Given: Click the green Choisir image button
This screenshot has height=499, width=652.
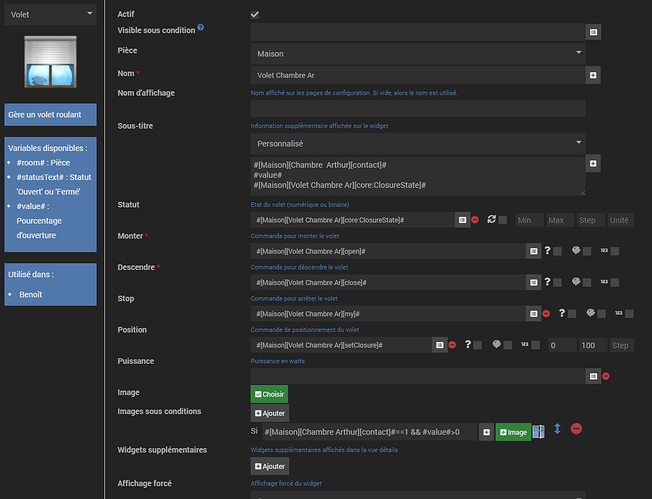Looking at the screenshot, I should coord(269,394).
